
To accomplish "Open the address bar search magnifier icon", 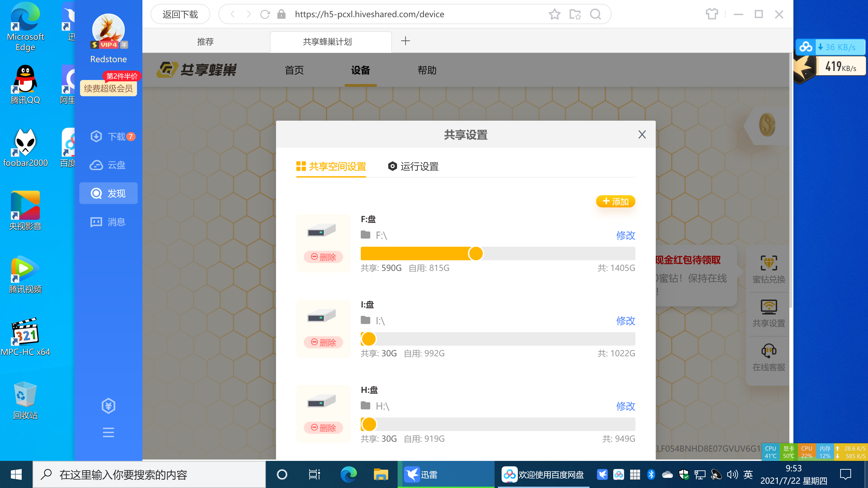I will click(x=595, y=14).
